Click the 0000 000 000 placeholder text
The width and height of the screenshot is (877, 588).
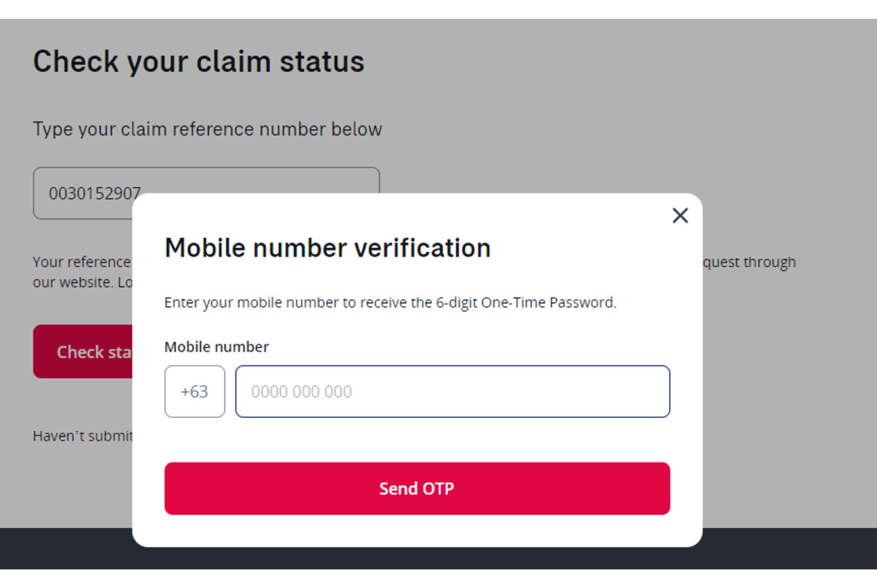(301, 392)
